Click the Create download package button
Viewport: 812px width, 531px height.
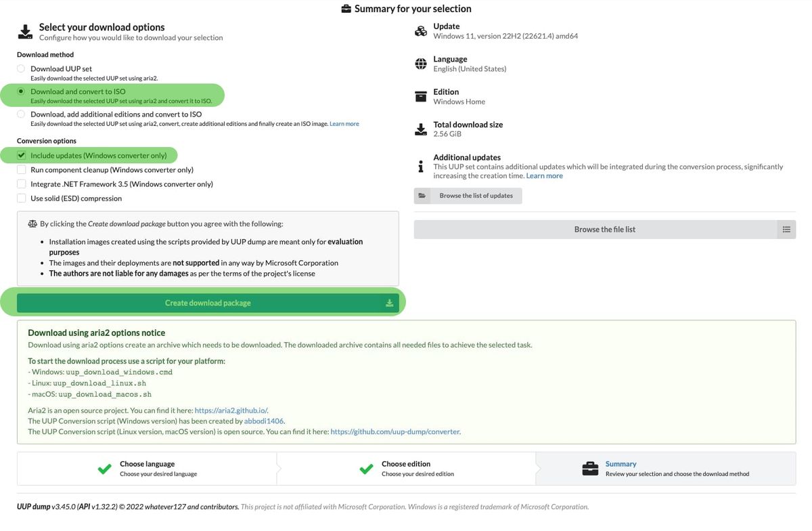208,303
